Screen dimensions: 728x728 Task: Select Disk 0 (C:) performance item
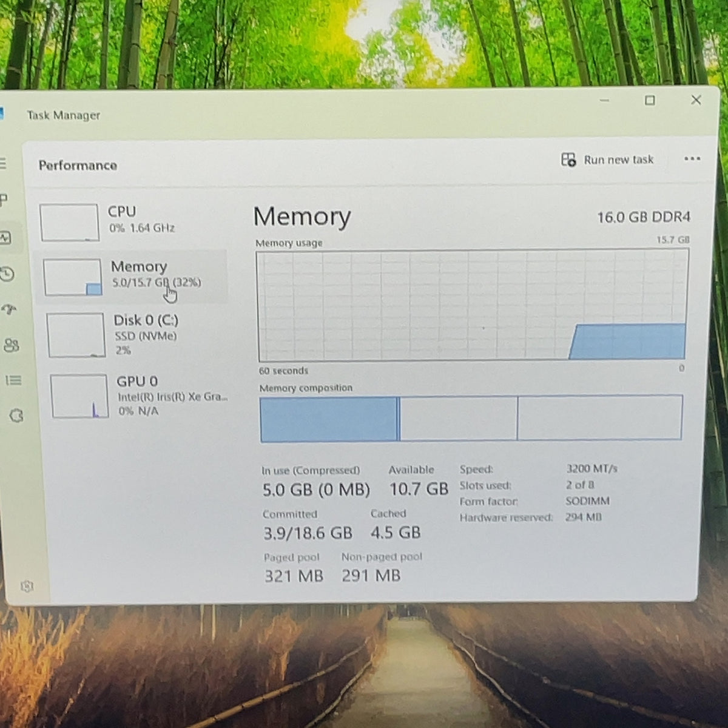tap(135, 335)
